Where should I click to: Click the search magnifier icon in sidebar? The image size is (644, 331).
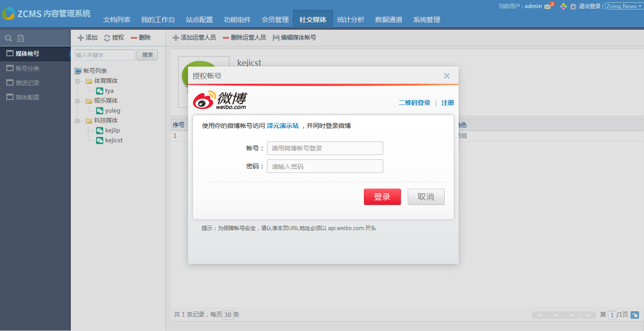8,38
